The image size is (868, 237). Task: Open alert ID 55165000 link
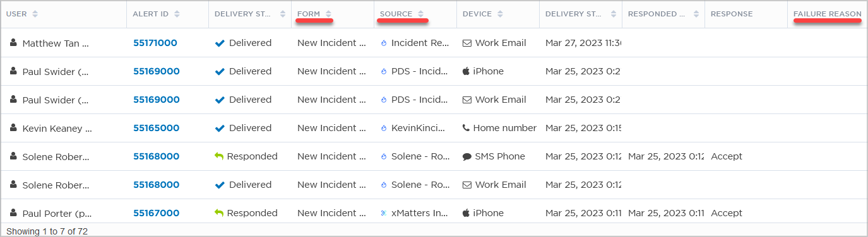tap(156, 128)
